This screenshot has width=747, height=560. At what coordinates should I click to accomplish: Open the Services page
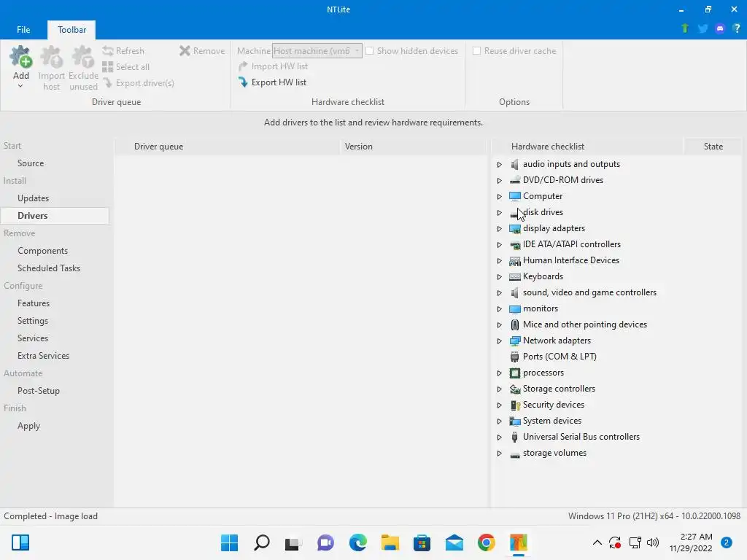click(32, 338)
